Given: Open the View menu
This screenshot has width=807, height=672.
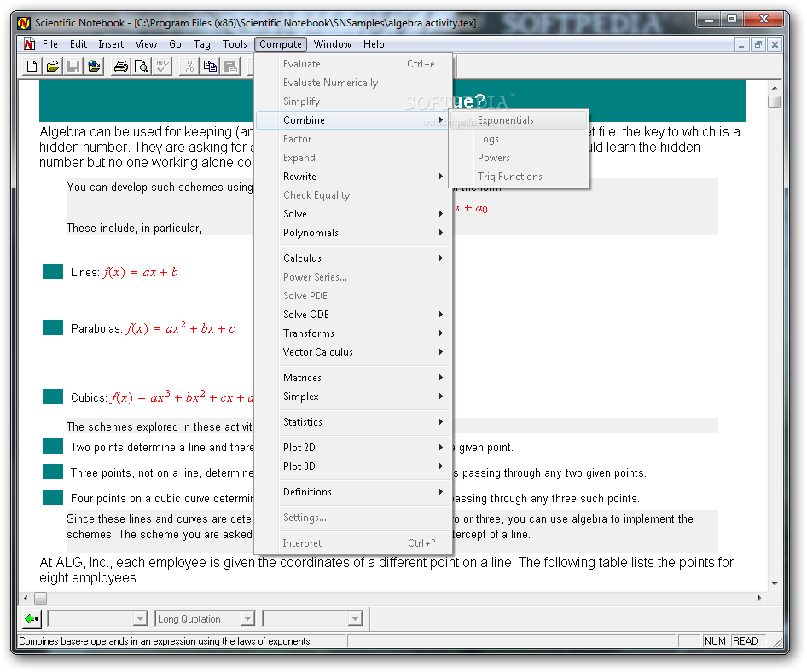Looking at the screenshot, I should pyautogui.click(x=146, y=44).
